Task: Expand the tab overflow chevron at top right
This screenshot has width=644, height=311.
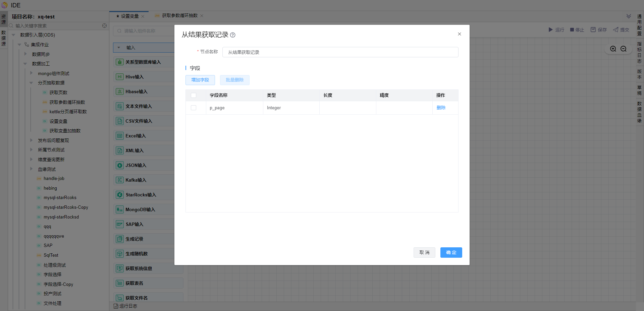Action: 629,16
